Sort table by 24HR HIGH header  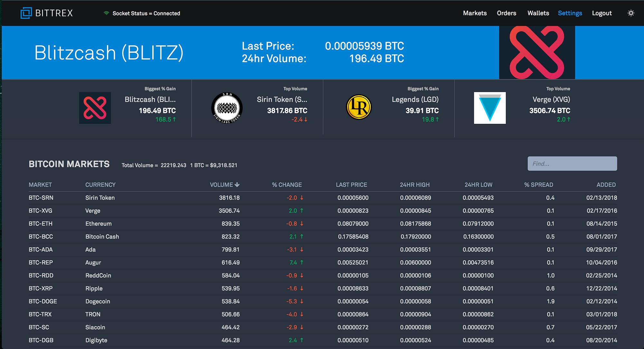pyautogui.click(x=415, y=185)
